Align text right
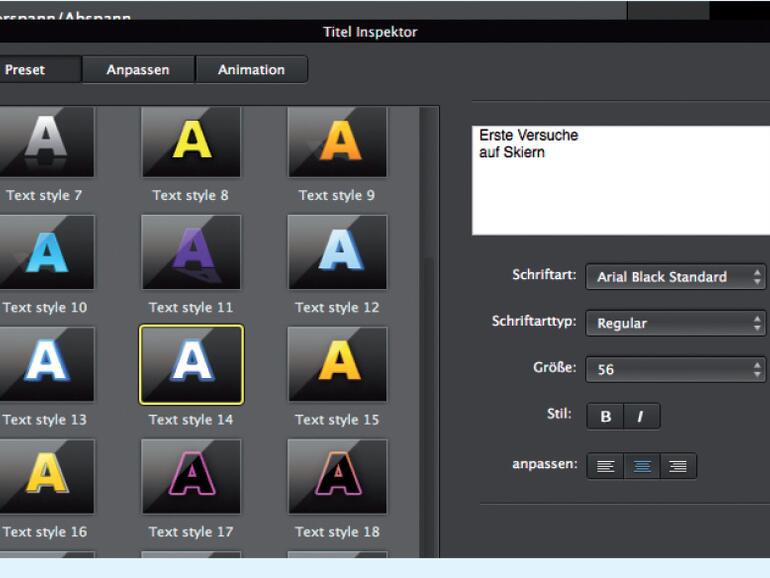This screenshot has width=770, height=578. (x=678, y=466)
